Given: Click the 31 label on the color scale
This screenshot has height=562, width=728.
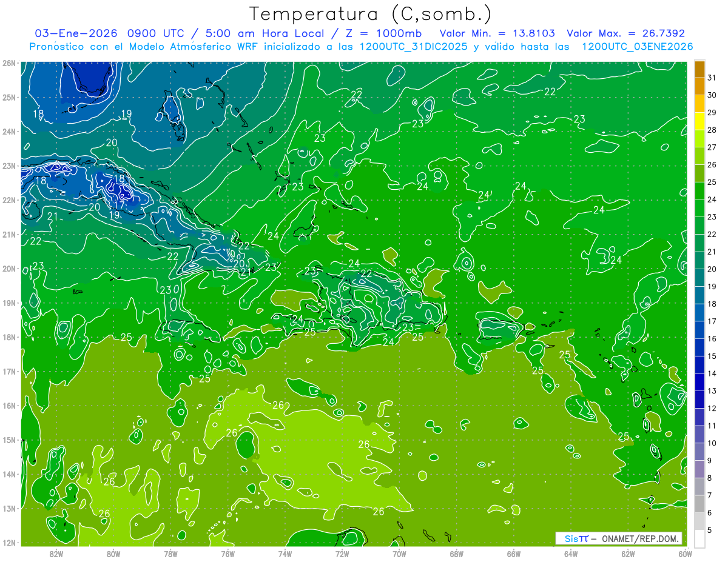Looking at the screenshot, I should (712, 78).
